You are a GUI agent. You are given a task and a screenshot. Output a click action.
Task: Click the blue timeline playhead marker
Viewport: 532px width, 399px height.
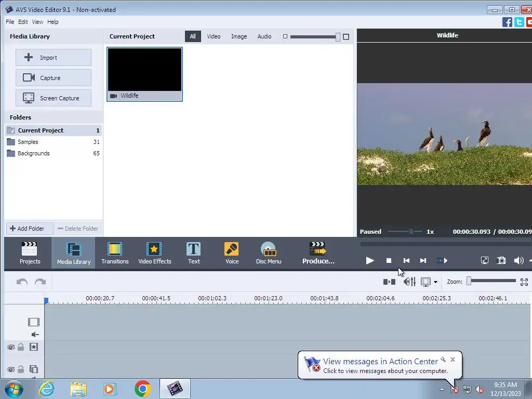[46, 300]
